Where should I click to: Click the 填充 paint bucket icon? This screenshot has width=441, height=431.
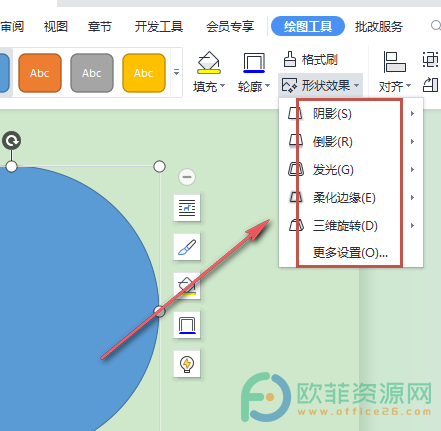tap(209, 62)
